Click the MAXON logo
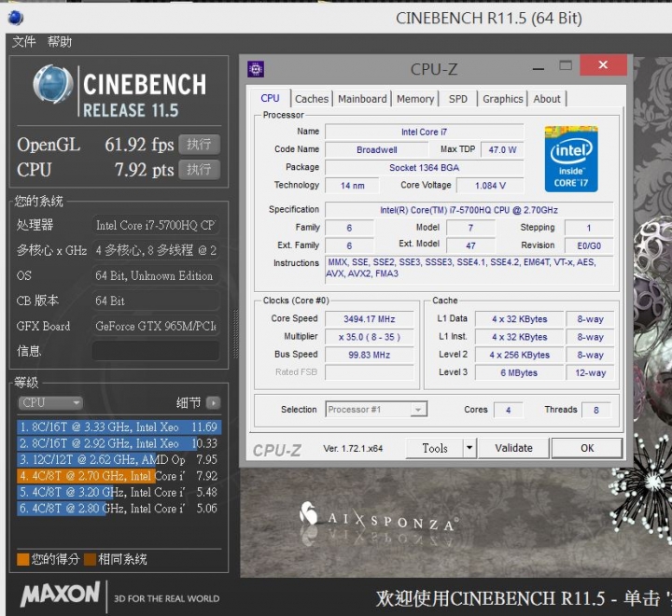 click(61, 595)
